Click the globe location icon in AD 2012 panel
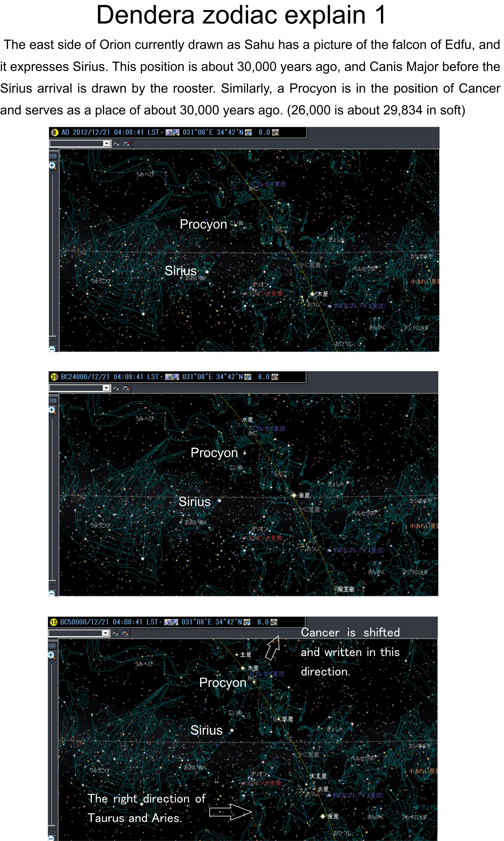Viewport: 504px width, 841px height. click(249, 132)
